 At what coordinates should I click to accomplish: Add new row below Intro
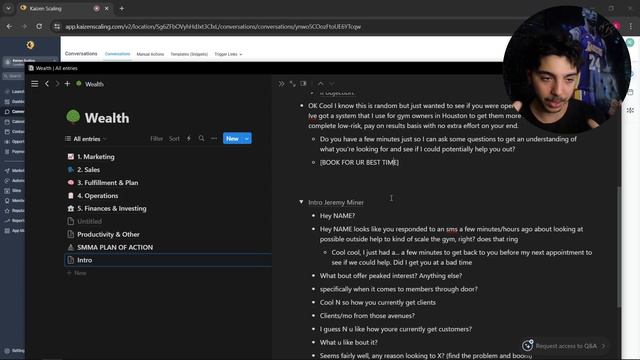pos(77,273)
